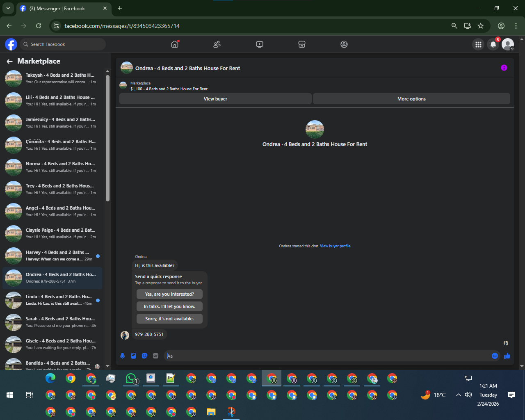Pick a GIF with the GIF icon
Screen dimensions: 525x420
(155, 356)
